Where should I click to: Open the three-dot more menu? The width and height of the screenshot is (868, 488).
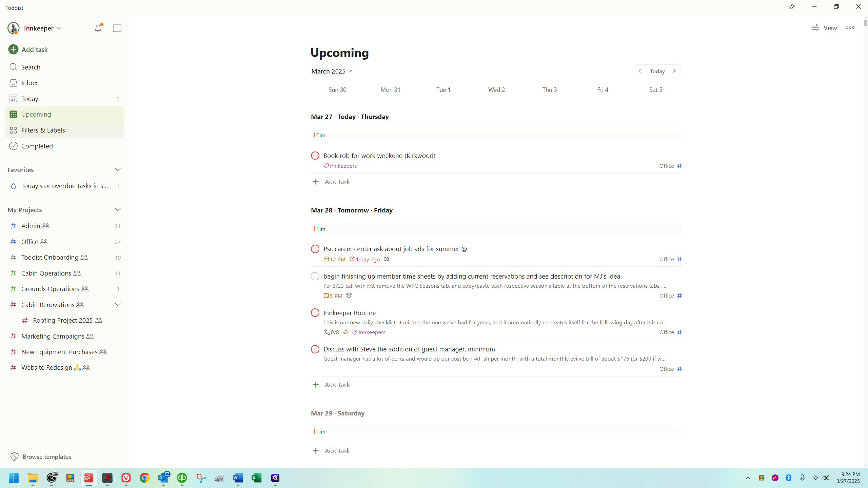[850, 28]
